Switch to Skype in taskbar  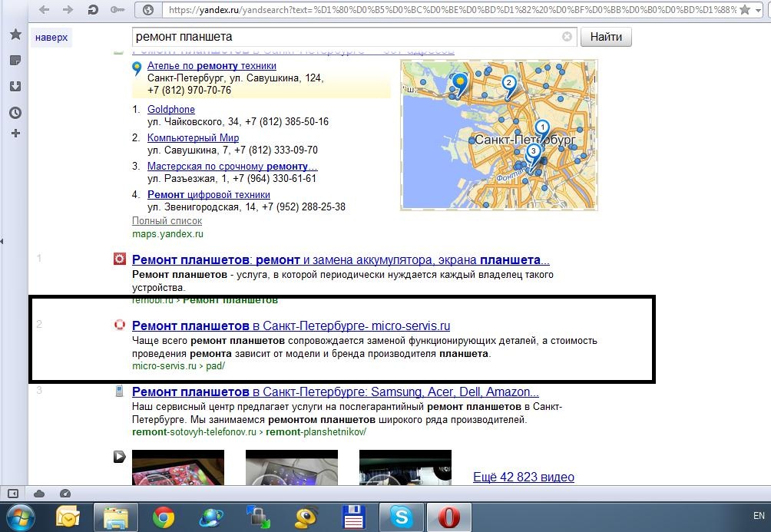pyautogui.click(x=401, y=517)
